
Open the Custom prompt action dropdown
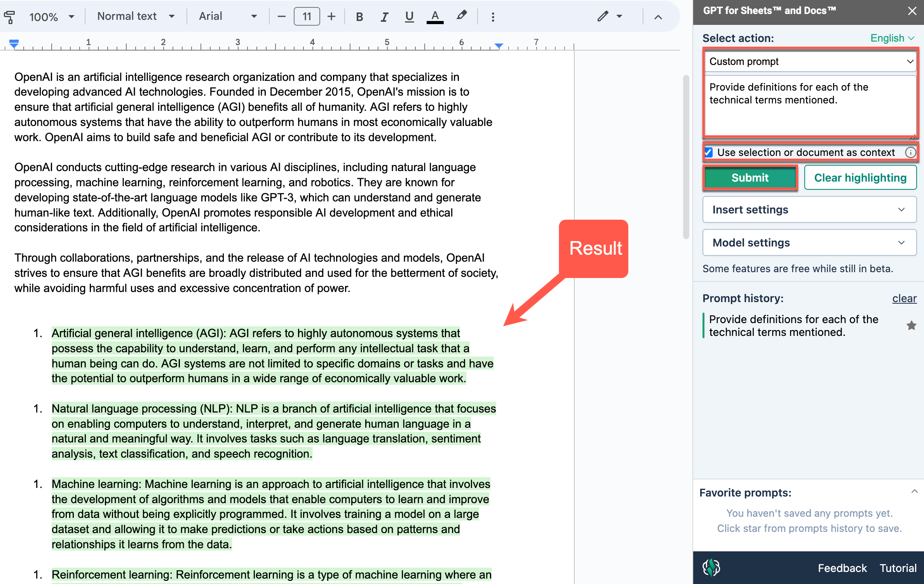point(810,61)
